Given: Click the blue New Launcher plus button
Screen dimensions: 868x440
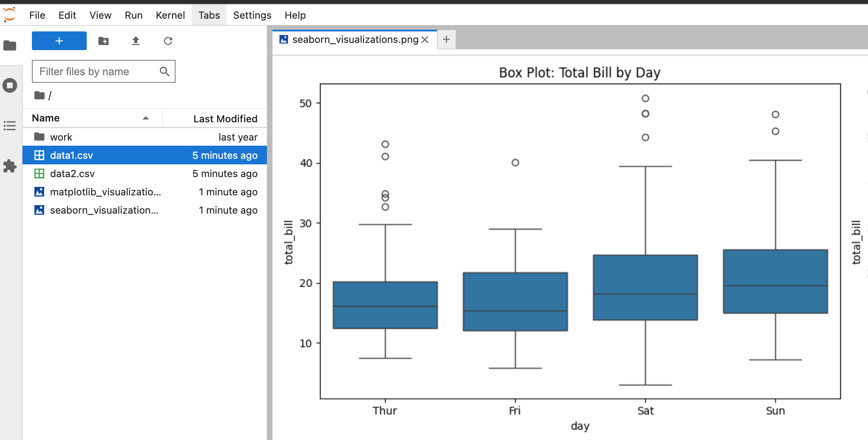Looking at the screenshot, I should [59, 41].
